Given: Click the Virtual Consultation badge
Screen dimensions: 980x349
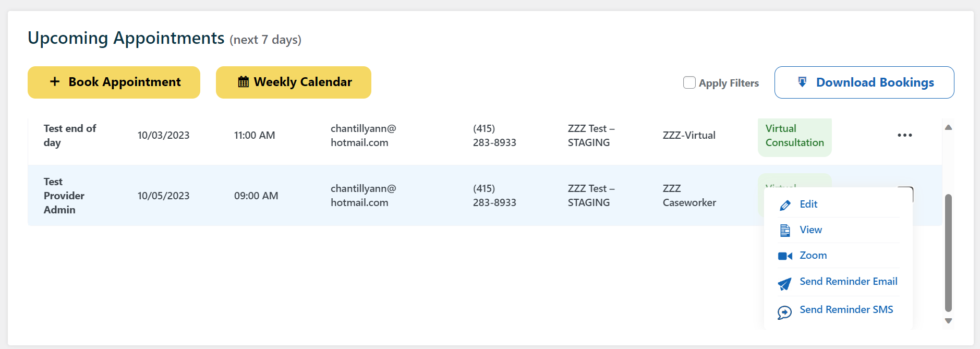Looking at the screenshot, I should 794,136.
